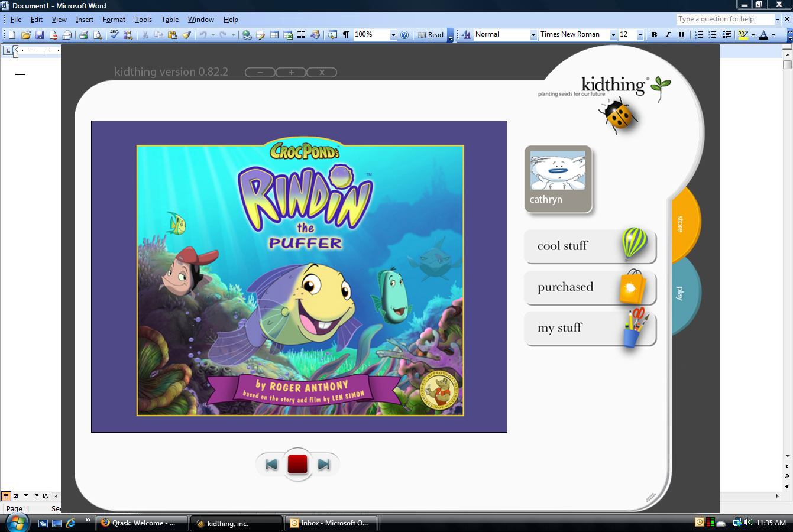793x532 pixels.
Task: Switch to the blue play tab
Action: pyautogui.click(x=685, y=293)
